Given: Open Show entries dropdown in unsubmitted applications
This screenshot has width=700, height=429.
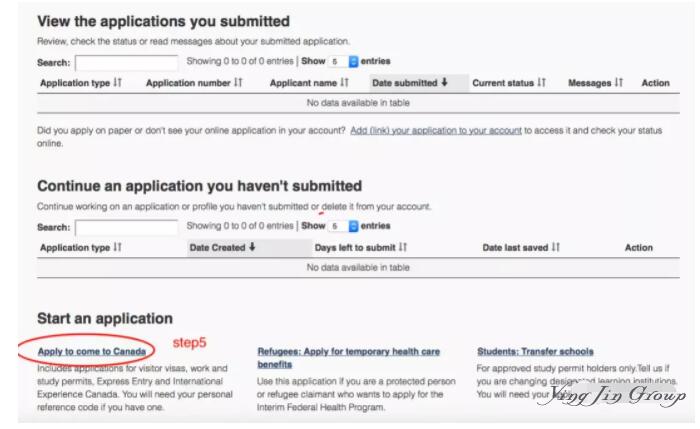Looking at the screenshot, I should [344, 226].
